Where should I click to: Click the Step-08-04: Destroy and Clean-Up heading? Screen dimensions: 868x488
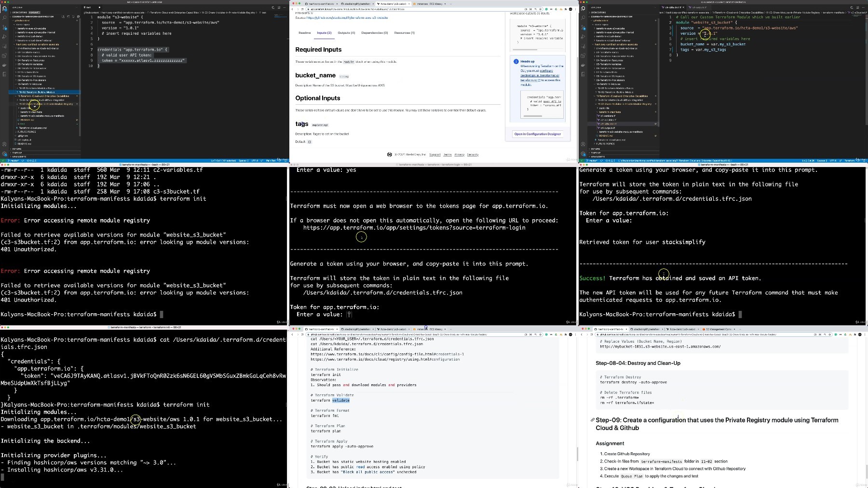point(638,363)
